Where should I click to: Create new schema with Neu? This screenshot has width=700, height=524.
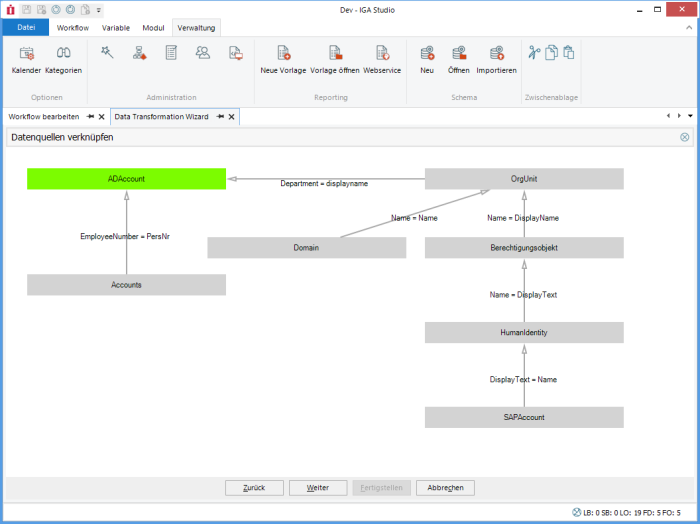pyautogui.click(x=427, y=59)
